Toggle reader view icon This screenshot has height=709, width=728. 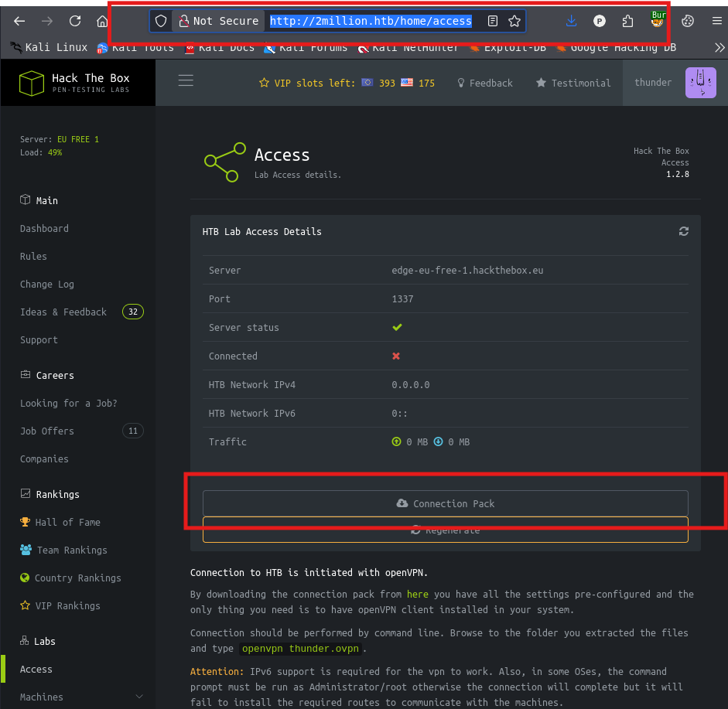pyautogui.click(x=493, y=21)
